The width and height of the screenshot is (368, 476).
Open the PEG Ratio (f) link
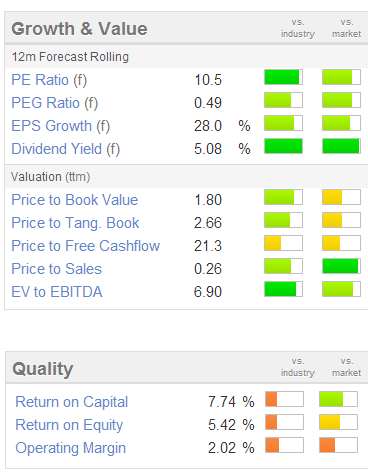(55, 103)
